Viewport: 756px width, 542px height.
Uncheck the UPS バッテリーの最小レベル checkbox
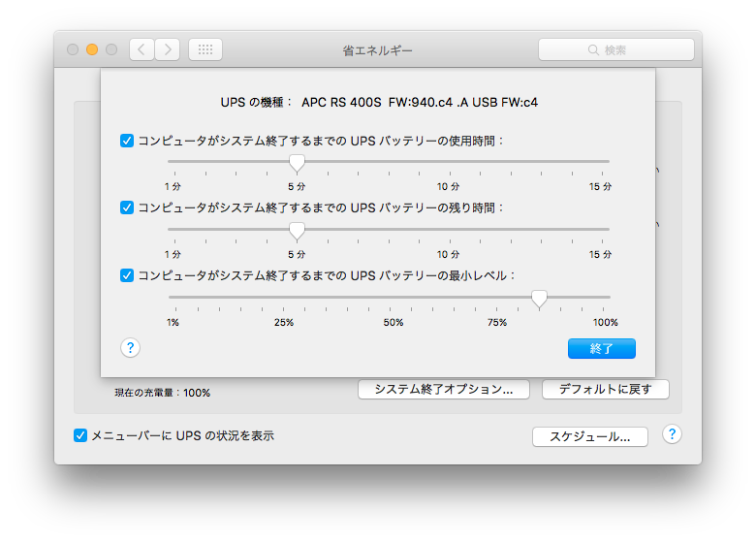(127, 275)
